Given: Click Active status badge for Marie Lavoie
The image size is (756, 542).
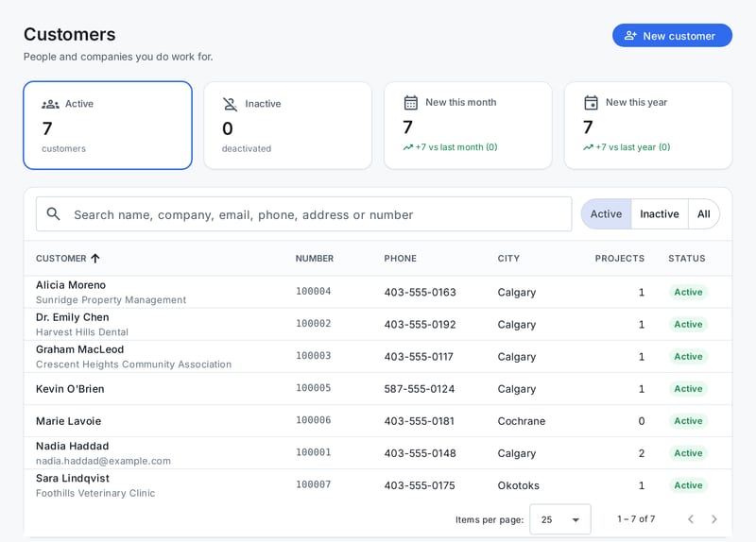Looking at the screenshot, I should 688,421.
